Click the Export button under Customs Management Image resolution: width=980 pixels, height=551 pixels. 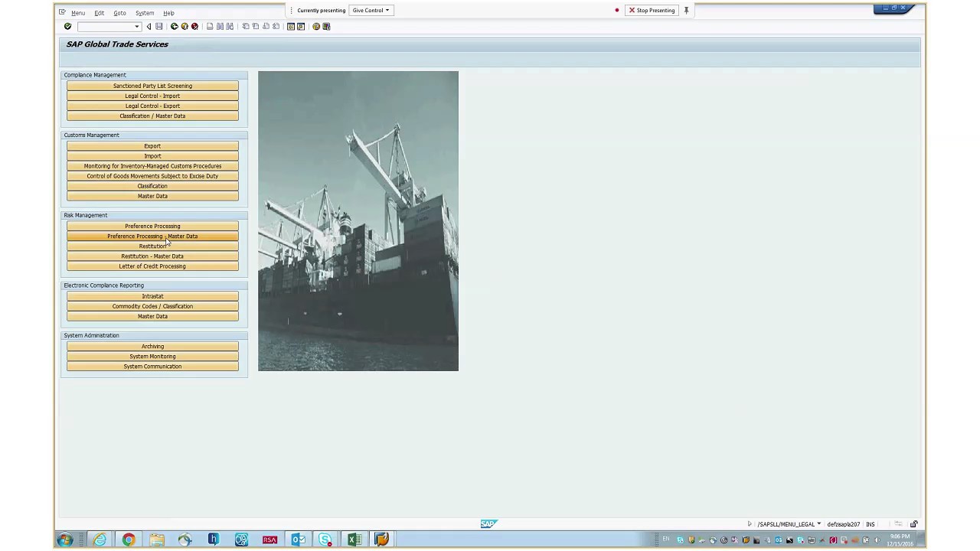[x=152, y=145]
